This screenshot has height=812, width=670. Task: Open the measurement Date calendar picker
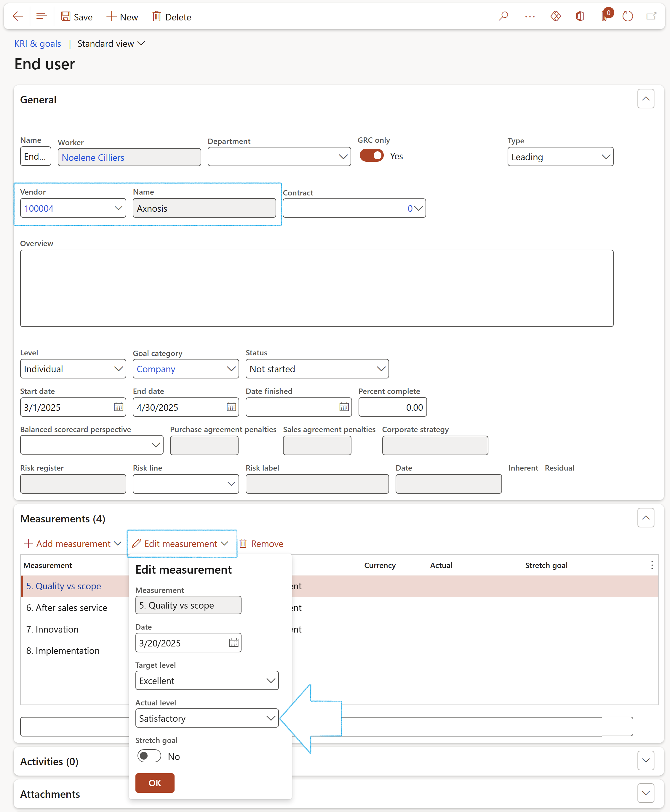pyautogui.click(x=234, y=643)
